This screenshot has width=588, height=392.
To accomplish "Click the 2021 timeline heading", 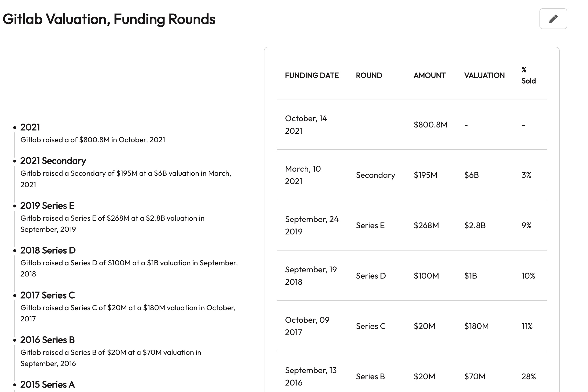I will tap(30, 127).
